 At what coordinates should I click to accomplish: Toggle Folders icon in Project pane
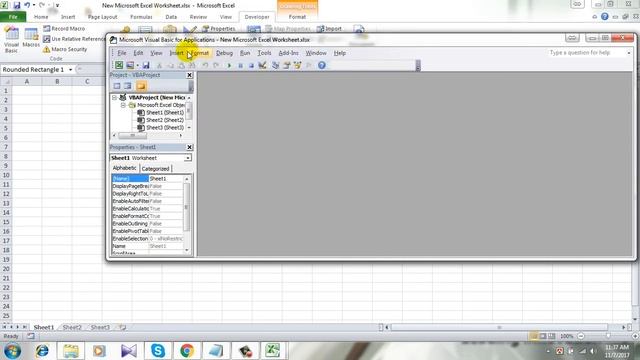141,86
